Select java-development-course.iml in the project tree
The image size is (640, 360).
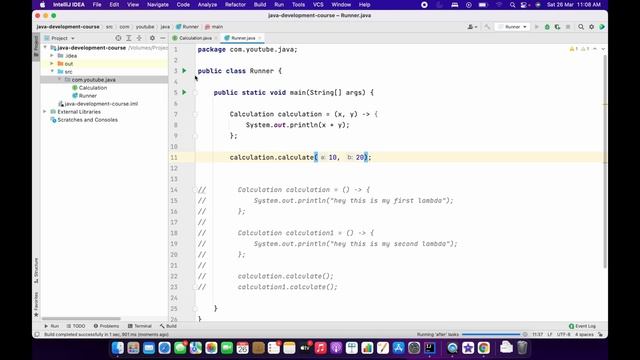click(x=98, y=104)
